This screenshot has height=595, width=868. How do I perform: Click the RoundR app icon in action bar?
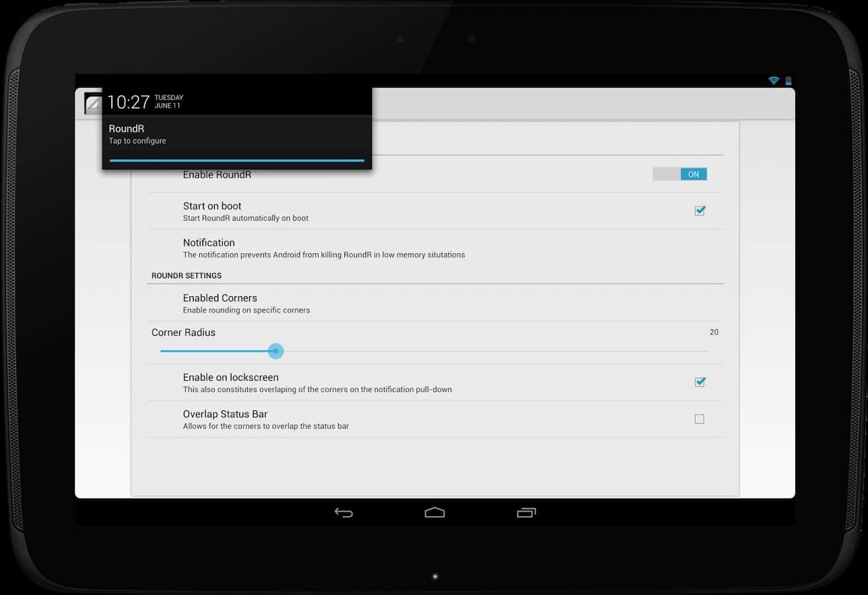pyautogui.click(x=93, y=104)
